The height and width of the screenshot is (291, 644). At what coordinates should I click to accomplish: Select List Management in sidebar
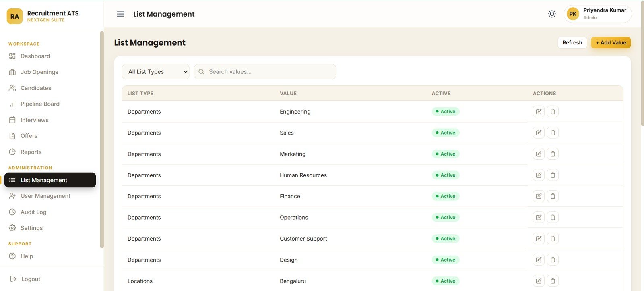pos(50,180)
